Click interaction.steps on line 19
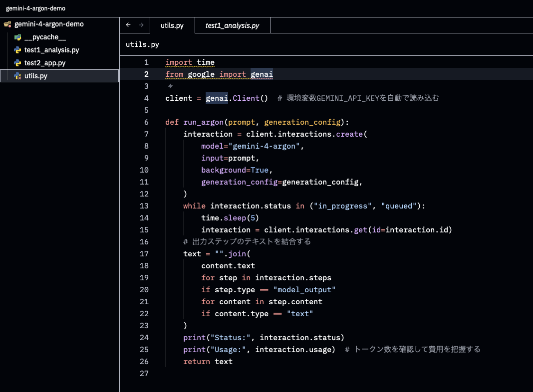The width and height of the screenshot is (533, 392). pyautogui.click(x=293, y=277)
